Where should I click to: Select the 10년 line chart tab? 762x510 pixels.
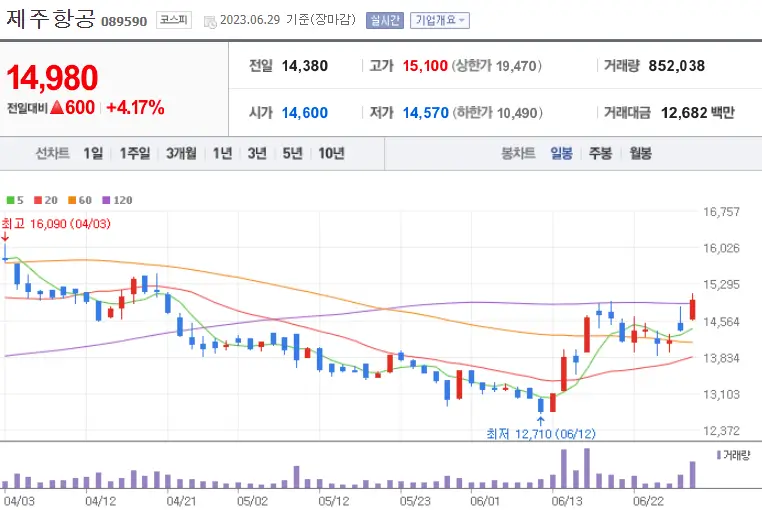[331, 154]
